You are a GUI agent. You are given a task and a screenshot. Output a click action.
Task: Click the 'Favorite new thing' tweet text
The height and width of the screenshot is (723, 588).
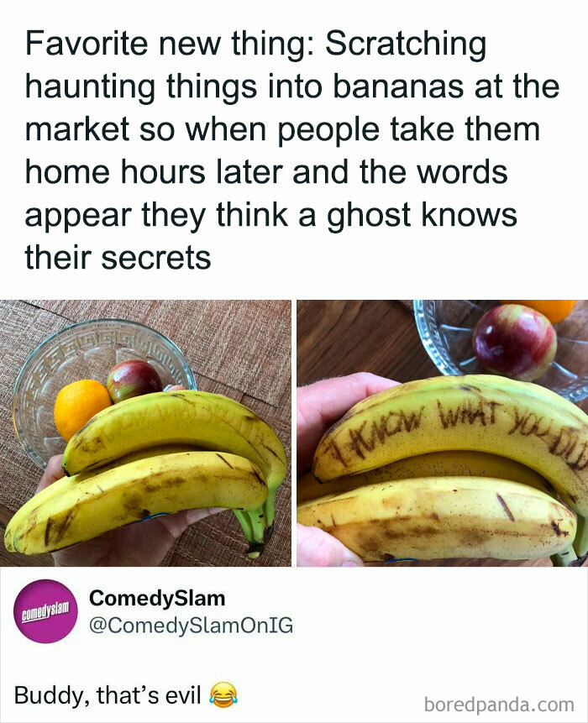click(x=291, y=149)
